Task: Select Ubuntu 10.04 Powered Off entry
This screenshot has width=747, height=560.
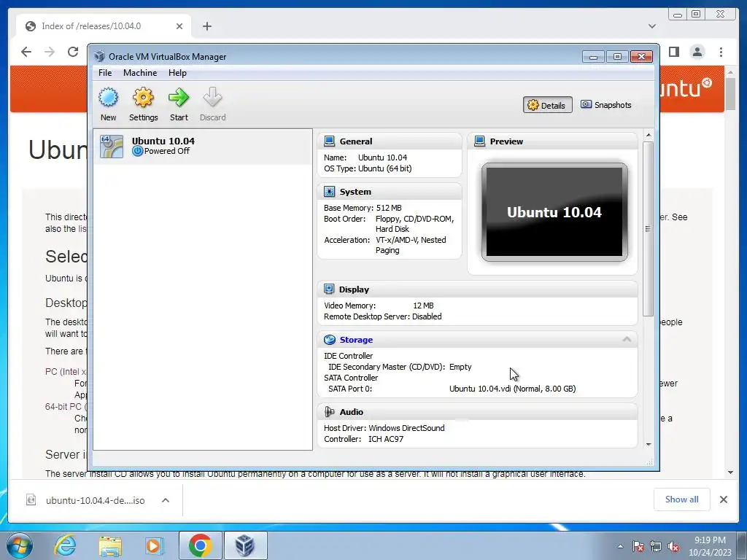Action: [x=203, y=146]
